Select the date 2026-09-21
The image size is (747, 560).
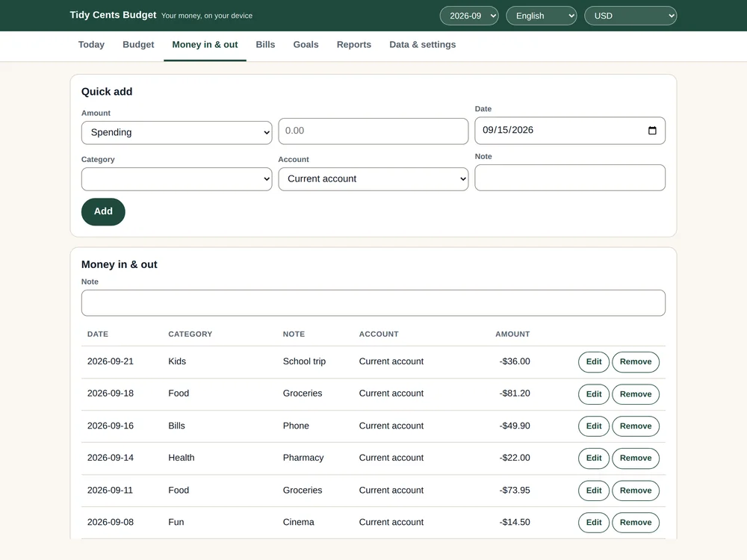[x=111, y=361]
